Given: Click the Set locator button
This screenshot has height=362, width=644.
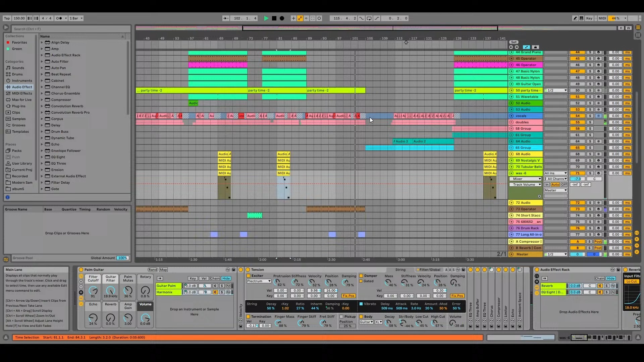Looking at the screenshot, I should coord(514,42).
